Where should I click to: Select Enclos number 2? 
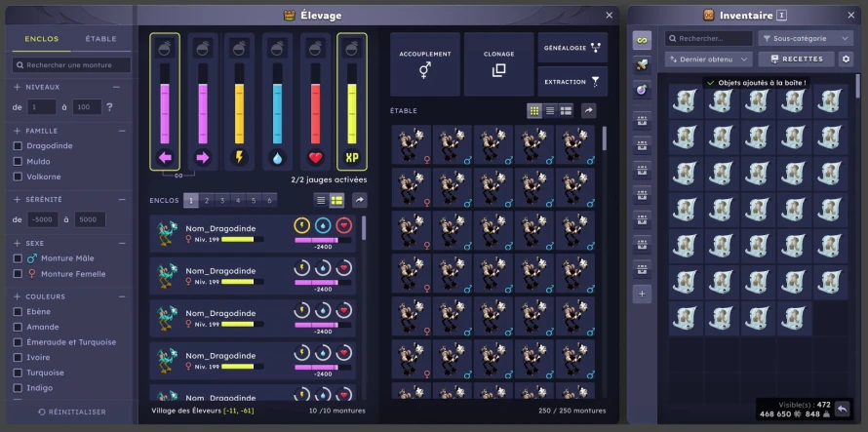[207, 201]
